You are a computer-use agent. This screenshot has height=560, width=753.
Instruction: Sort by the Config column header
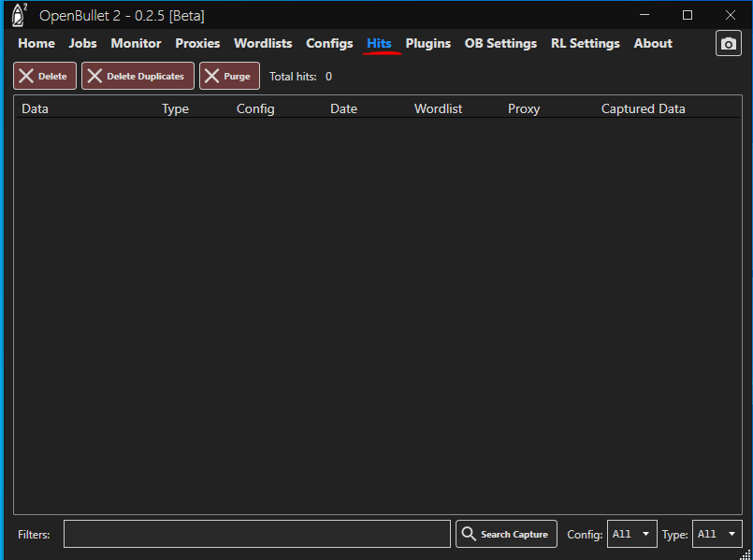[255, 109]
